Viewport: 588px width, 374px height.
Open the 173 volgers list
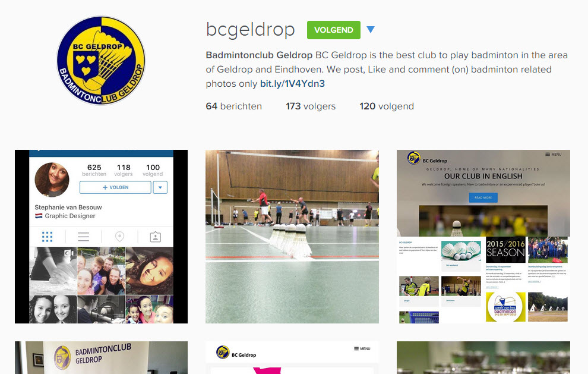(311, 106)
